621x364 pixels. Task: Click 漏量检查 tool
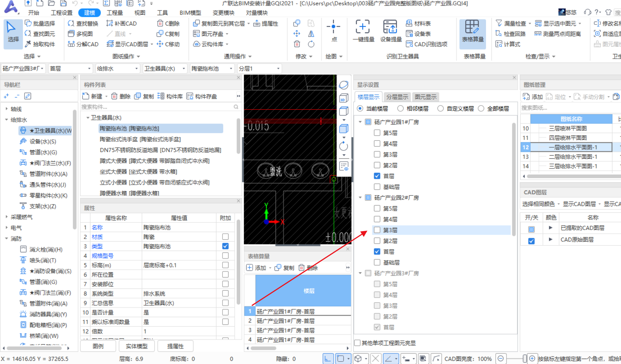511,23
